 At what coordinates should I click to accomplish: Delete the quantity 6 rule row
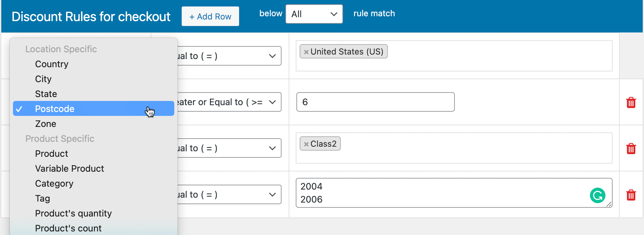tap(631, 102)
